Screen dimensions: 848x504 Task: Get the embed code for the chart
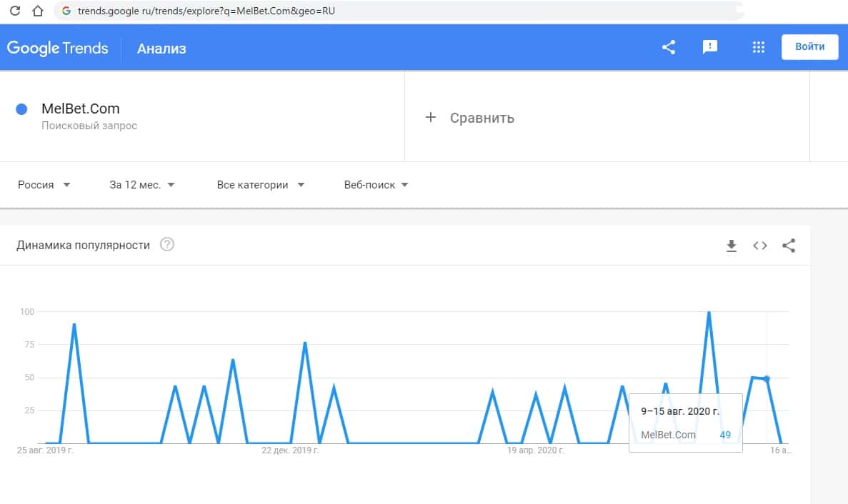coord(760,246)
